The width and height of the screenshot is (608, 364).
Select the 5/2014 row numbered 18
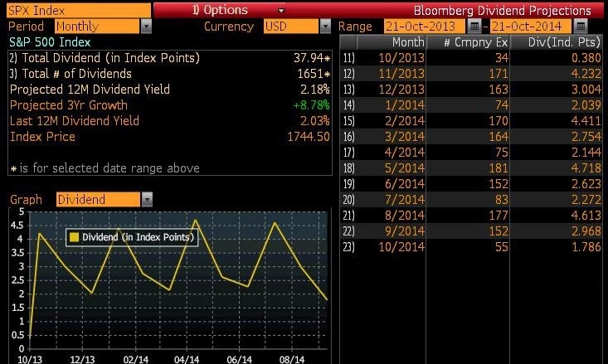(471, 168)
